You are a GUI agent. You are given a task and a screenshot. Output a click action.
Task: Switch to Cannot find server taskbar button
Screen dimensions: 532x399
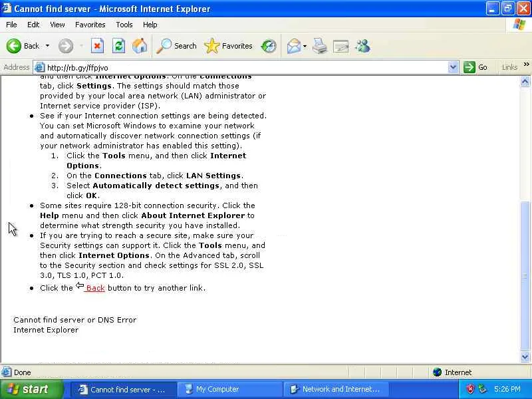(x=124, y=390)
